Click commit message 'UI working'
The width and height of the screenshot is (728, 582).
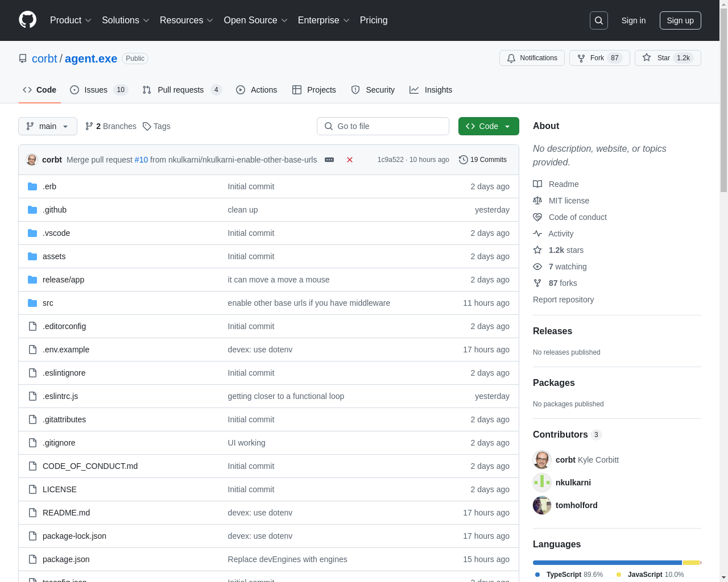pos(247,443)
